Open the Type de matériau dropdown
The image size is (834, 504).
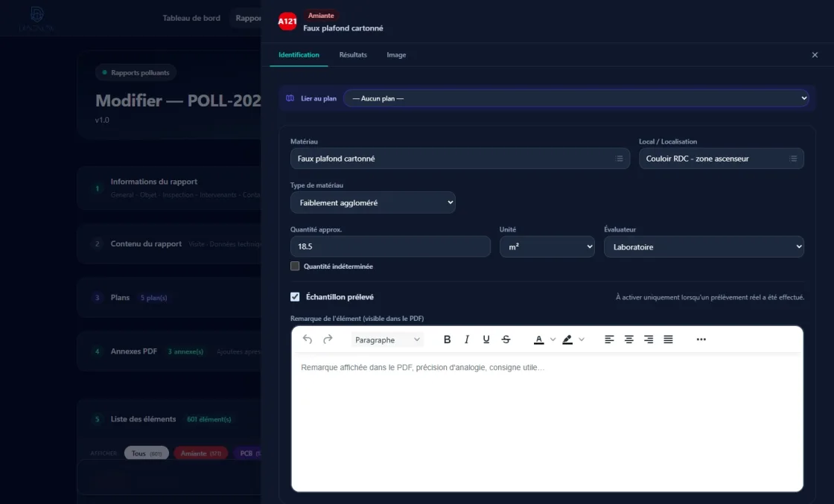(x=373, y=202)
